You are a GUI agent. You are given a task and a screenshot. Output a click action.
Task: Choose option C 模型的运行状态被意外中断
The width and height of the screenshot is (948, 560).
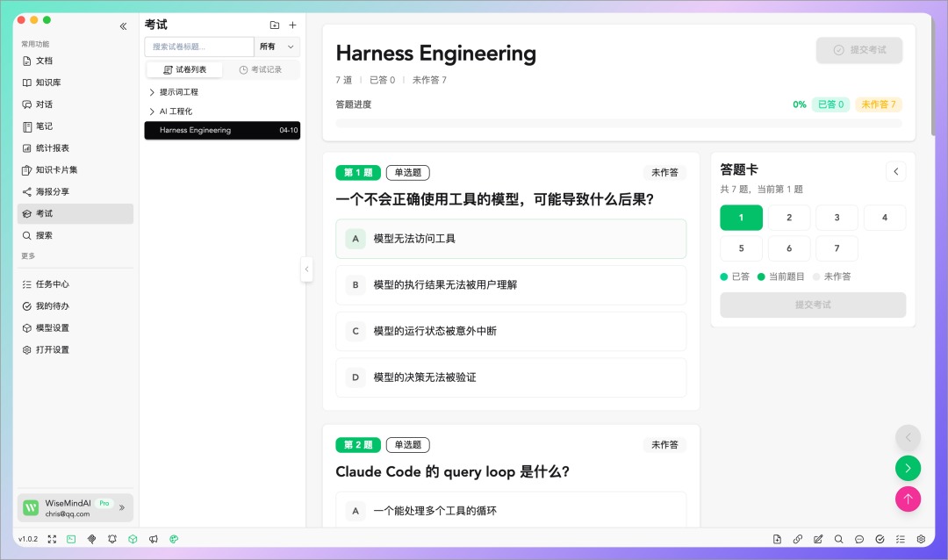(511, 331)
